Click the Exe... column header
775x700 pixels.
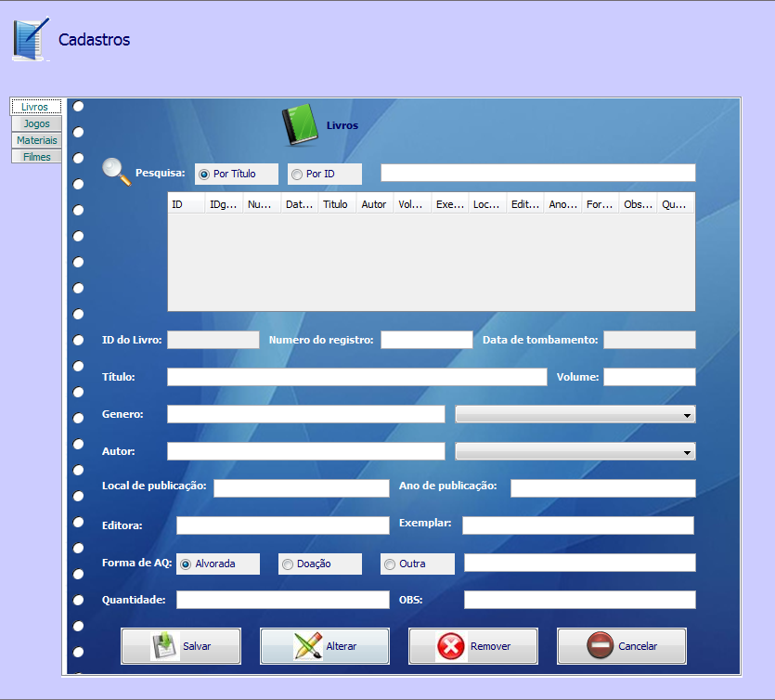[450, 204]
